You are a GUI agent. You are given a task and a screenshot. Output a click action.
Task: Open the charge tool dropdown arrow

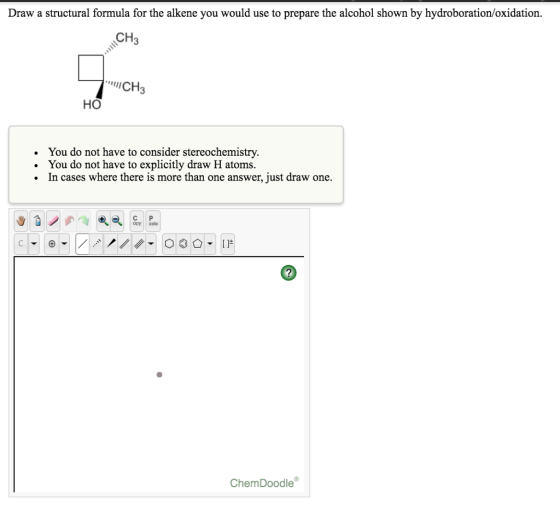(x=64, y=244)
